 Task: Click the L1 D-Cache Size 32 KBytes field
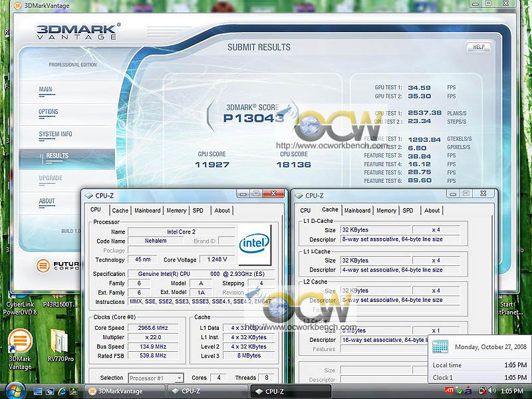click(376, 230)
